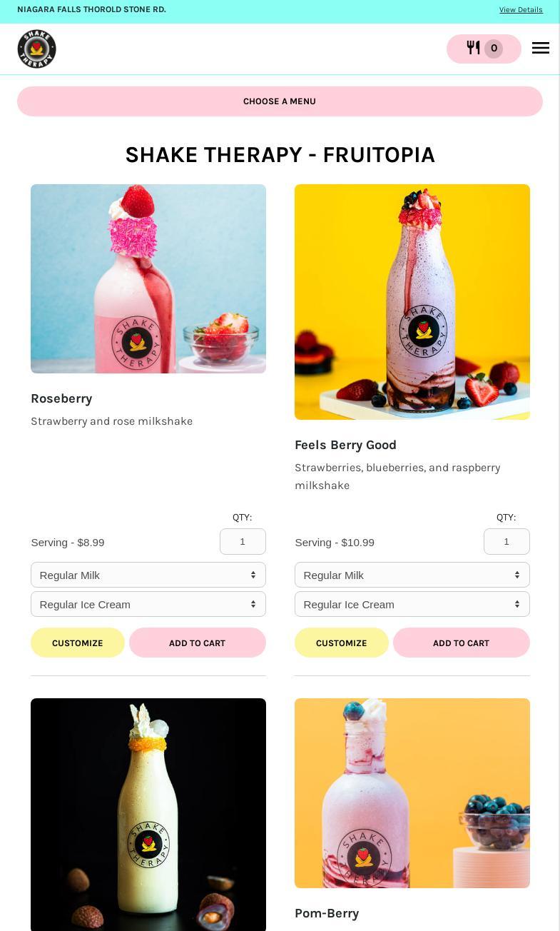
Task: Customize the Feels Berry Good shake
Action: point(342,643)
